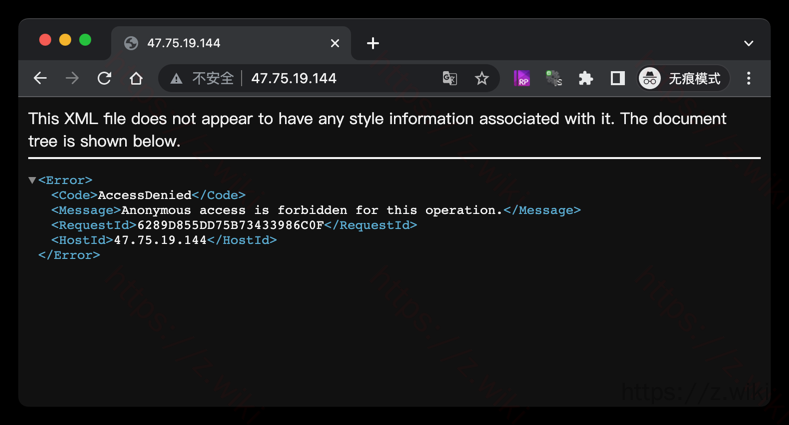Collapse the Error XML node triangle

point(32,181)
